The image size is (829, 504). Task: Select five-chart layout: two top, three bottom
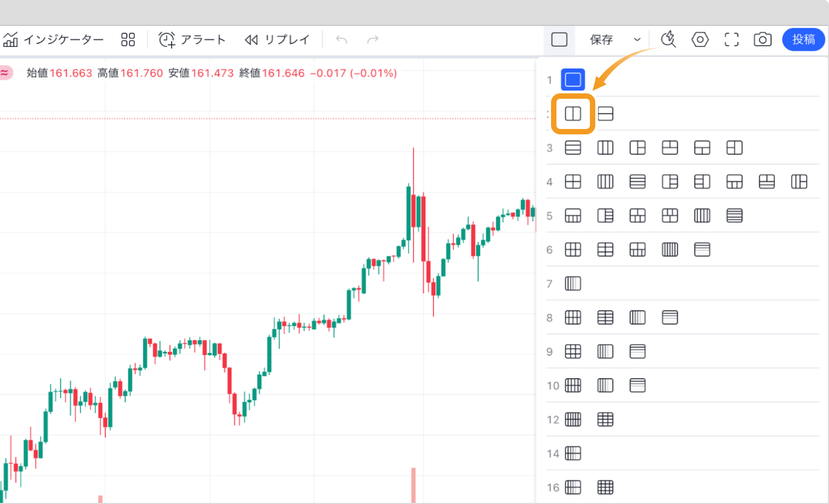click(x=637, y=216)
